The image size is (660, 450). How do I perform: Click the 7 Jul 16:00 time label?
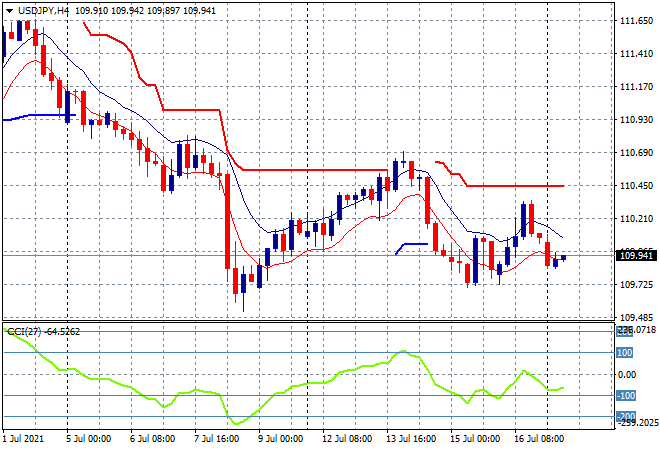click(x=216, y=439)
